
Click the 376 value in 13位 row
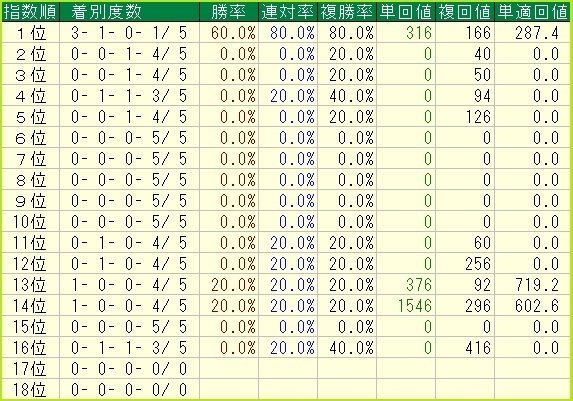point(419,285)
